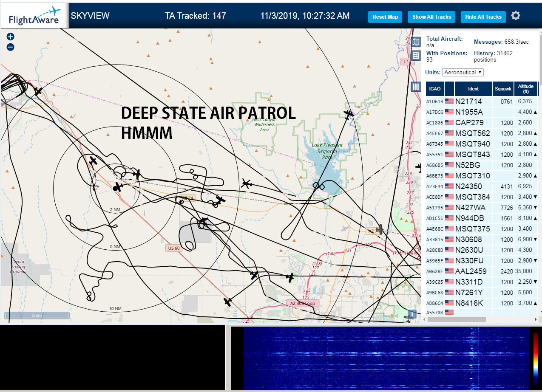Select N52BG in the aircraft list

coord(482,165)
